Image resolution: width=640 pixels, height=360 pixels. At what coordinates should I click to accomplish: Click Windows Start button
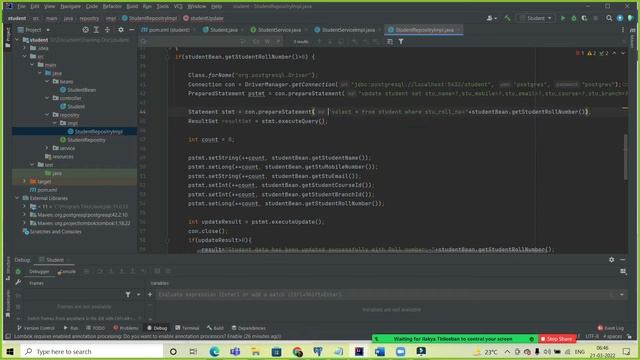10,351
